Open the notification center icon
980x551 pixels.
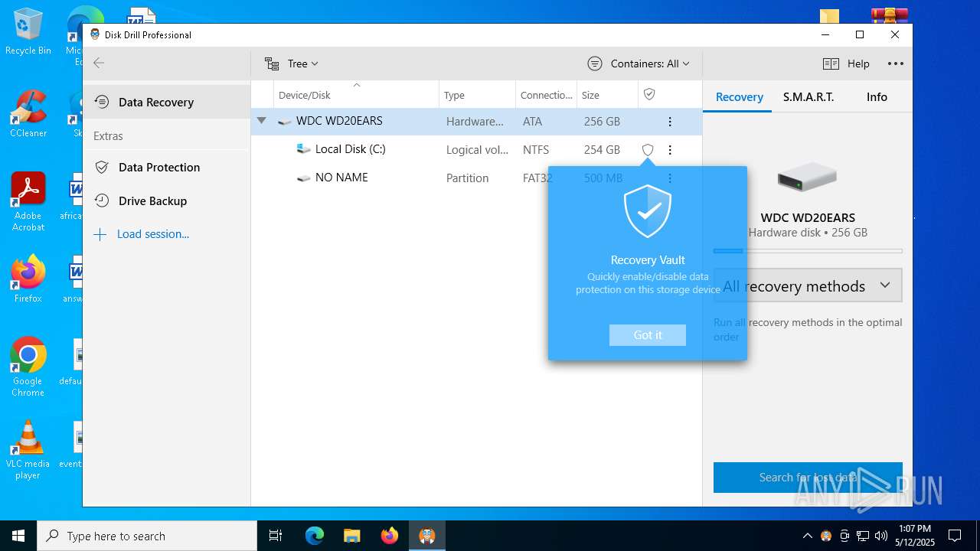coord(955,536)
